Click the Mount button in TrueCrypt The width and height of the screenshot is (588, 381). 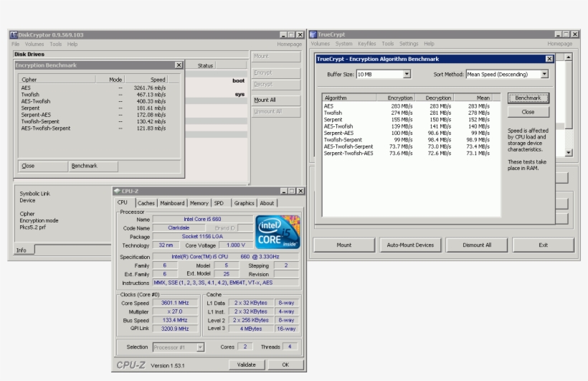point(344,245)
